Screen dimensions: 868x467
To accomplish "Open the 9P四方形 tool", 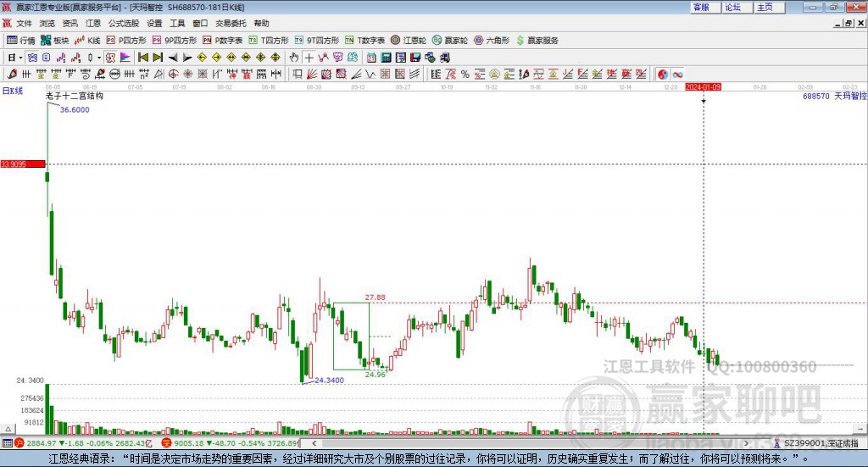I will click(x=175, y=41).
